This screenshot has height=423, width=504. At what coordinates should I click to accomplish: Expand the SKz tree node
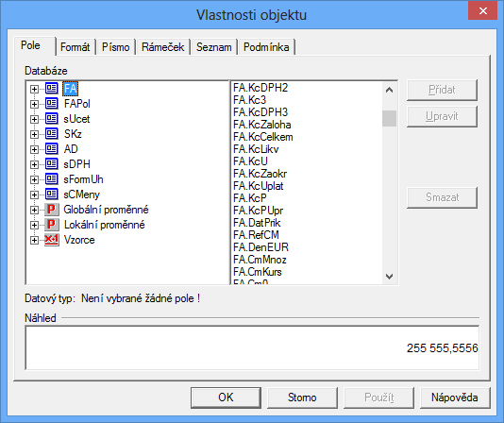(34, 134)
